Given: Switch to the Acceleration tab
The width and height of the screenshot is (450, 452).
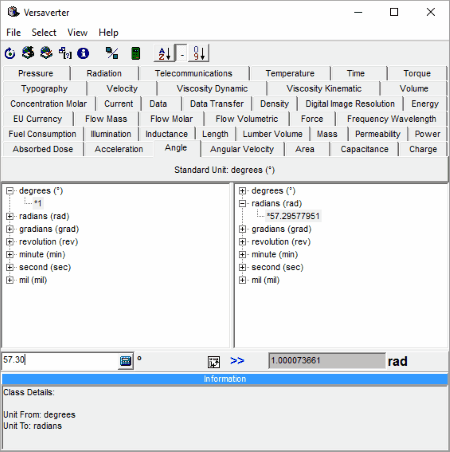Looking at the screenshot, I should pyautogui.click(x=119, y=149).
